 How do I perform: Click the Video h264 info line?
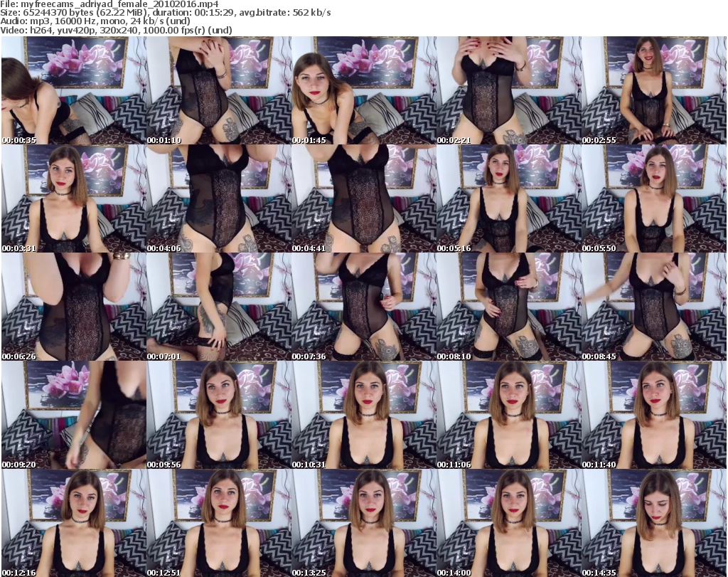(x=116, y=30)
